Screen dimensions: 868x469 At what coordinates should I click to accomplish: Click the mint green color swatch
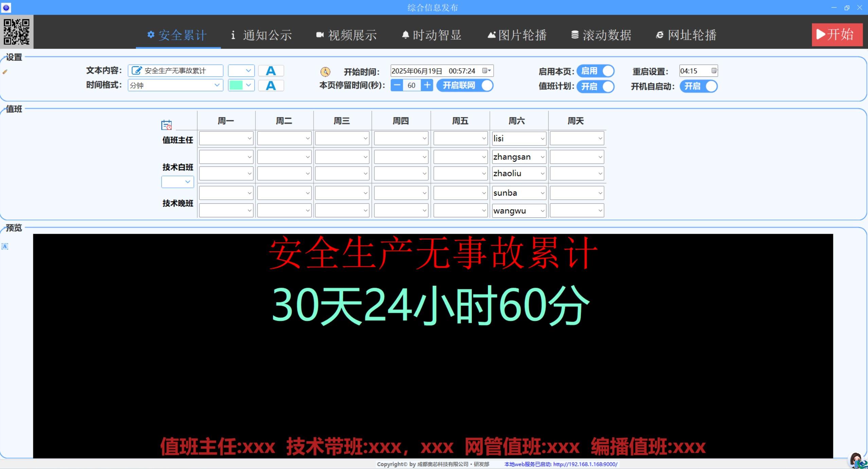point(236,85)
